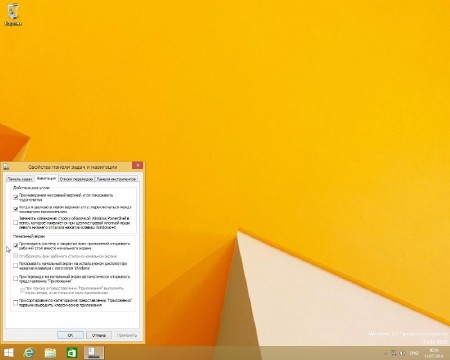450x360 pixels.
Task: Select the Навигация tab
Action: [x=46, y=178]
